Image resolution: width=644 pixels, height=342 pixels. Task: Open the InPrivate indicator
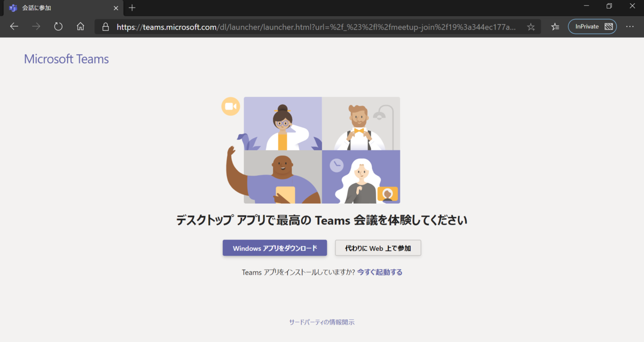tap(592, 26)
